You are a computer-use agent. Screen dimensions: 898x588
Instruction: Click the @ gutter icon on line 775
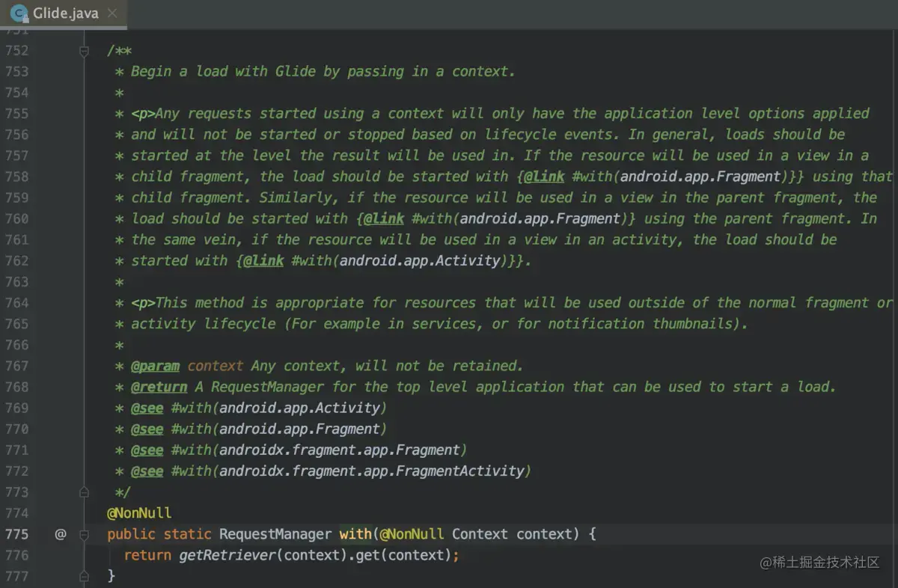pos(61,534)
